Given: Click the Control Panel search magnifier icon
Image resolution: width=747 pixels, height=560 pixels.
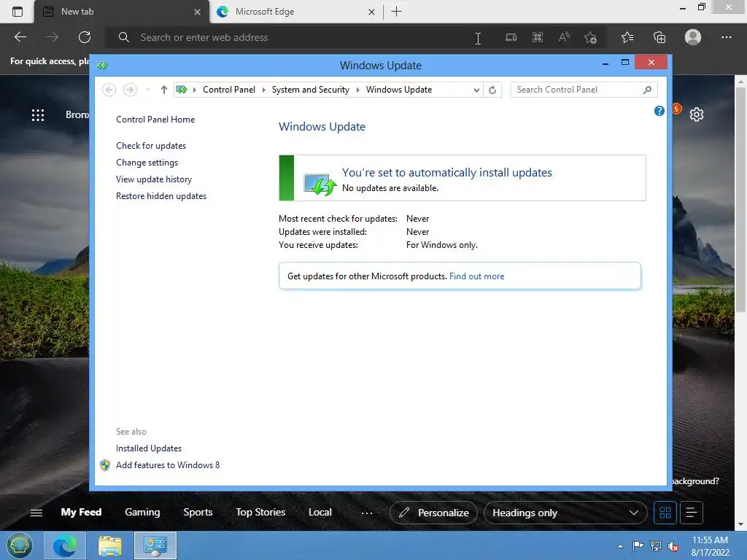Looking at the screenshot, I should point(648,90).
